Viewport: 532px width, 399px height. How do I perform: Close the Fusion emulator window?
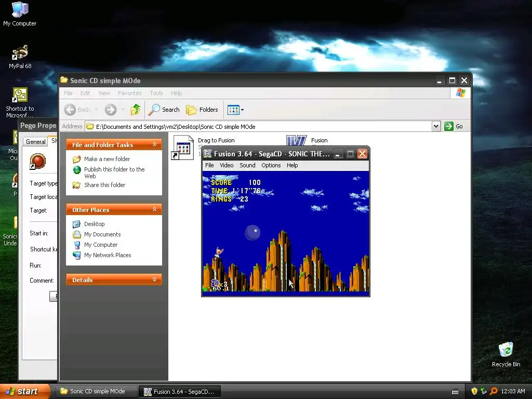click(362, 154)
